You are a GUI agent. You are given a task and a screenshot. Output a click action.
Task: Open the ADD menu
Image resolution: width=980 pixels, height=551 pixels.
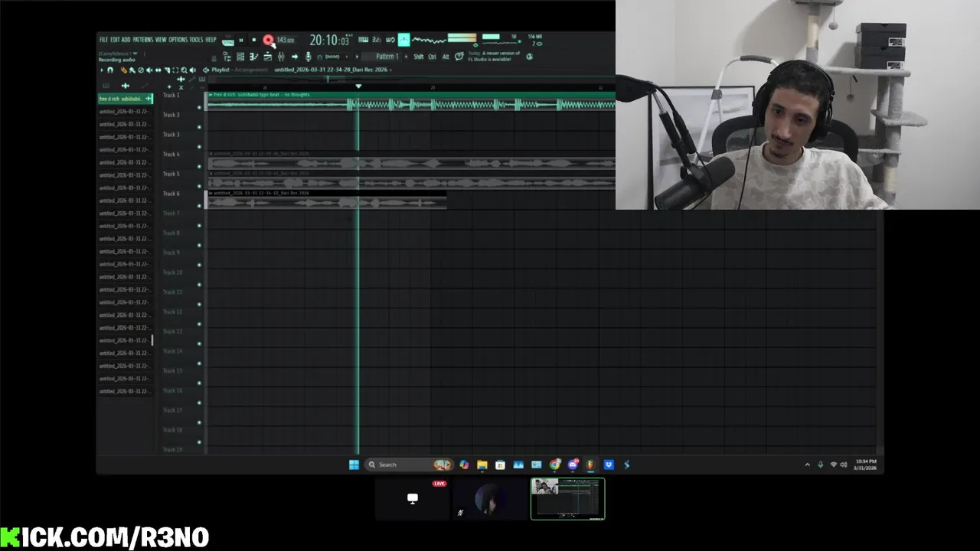(126, 40)
